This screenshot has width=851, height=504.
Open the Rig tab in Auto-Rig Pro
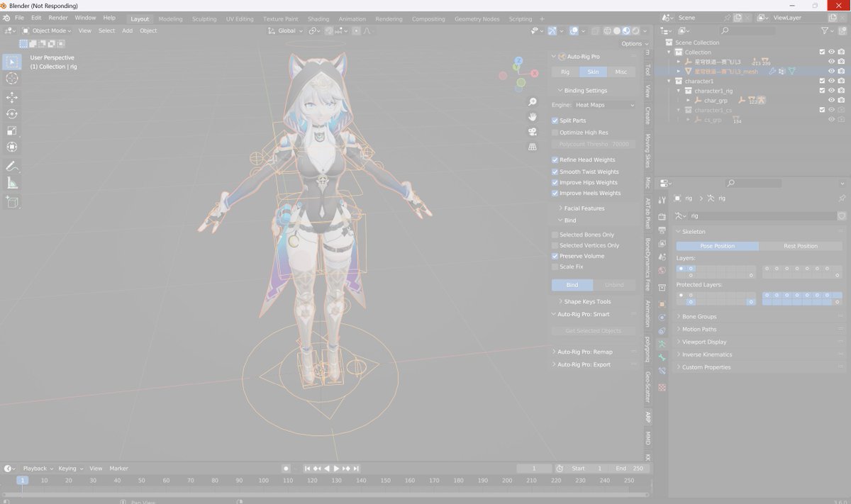565,72
